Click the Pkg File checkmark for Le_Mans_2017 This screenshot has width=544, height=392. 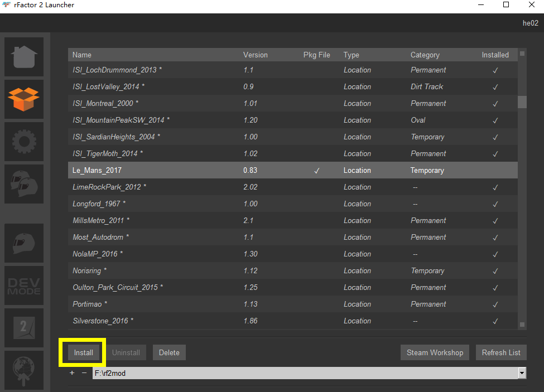317,171
